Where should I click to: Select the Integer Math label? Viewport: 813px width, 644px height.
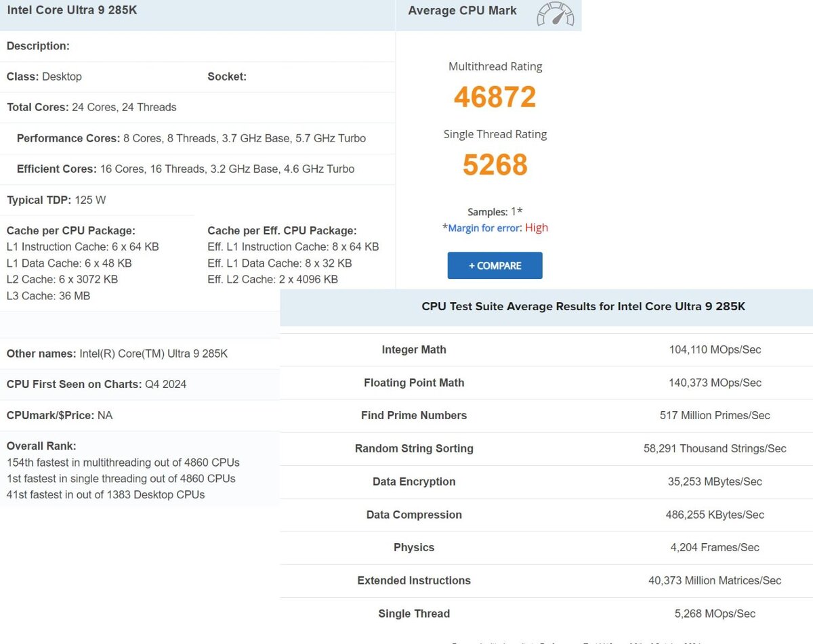(414, 349)
